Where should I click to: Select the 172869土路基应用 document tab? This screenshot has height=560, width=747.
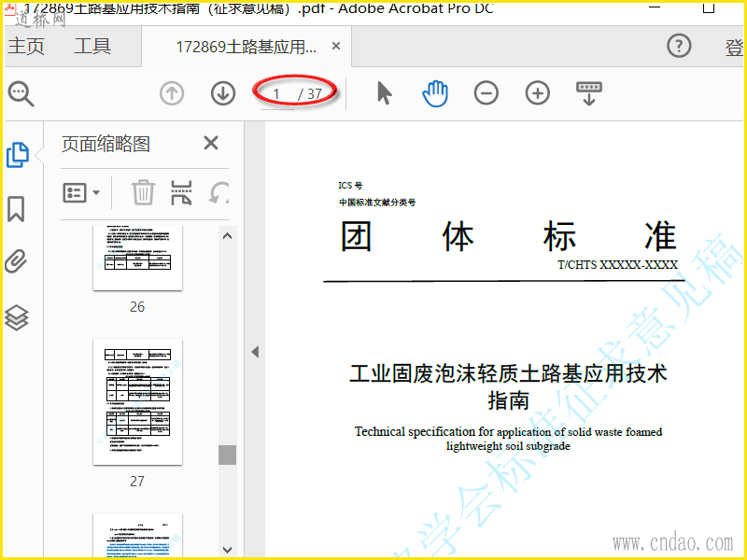(247, 47)
